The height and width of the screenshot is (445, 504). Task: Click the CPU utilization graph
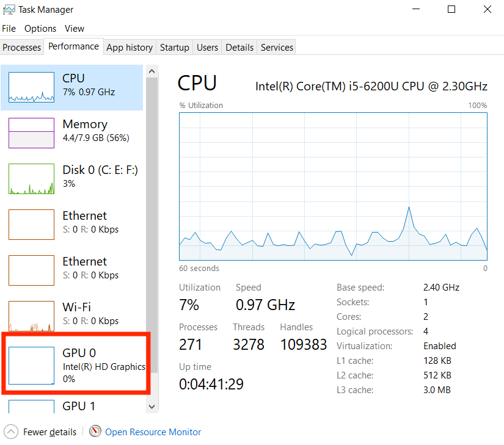pyautogui.click(x=334, y=186)
